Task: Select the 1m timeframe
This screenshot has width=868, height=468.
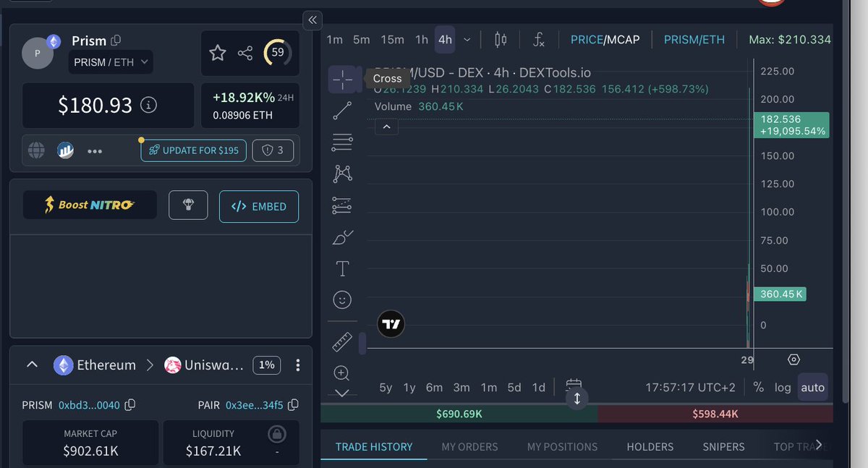Action: click(x=334, y=40)
